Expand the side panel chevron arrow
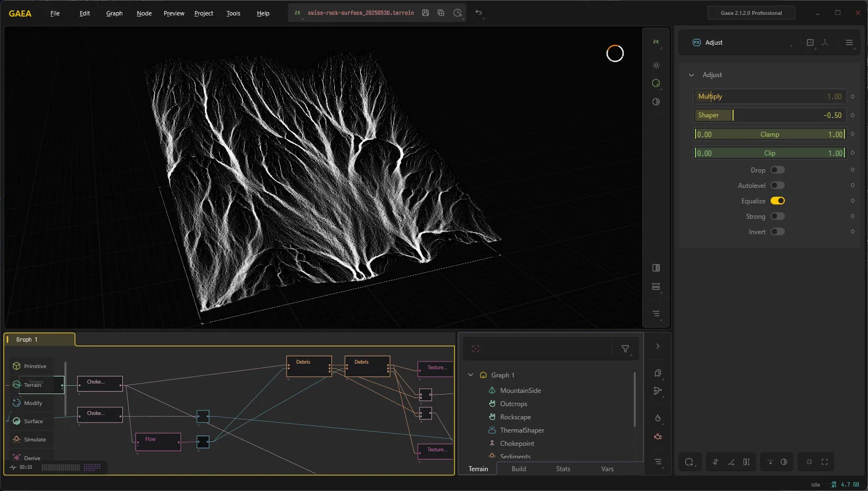This screenshot has height=491, width=868. (x=658, y=346)
